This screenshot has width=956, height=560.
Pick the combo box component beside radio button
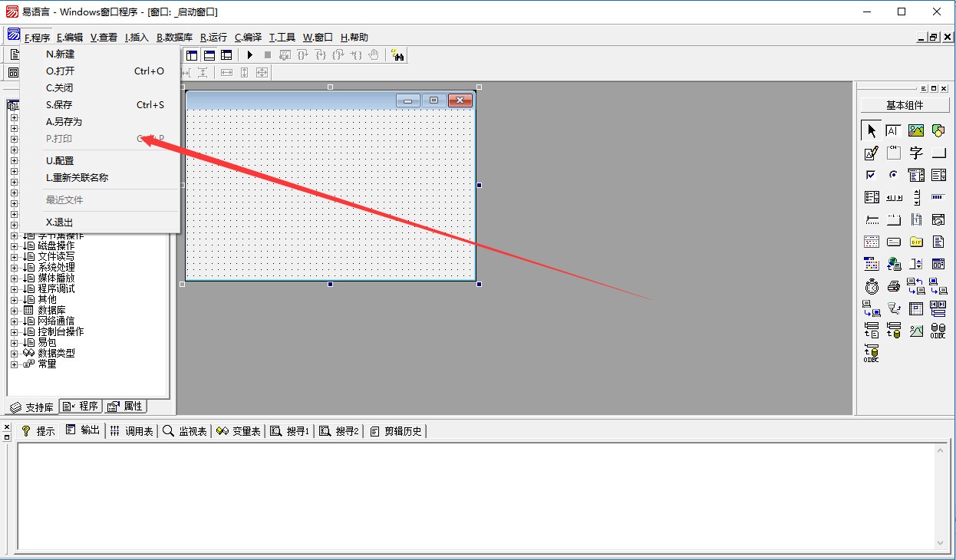pyautogui.click(x=916, y=175)
